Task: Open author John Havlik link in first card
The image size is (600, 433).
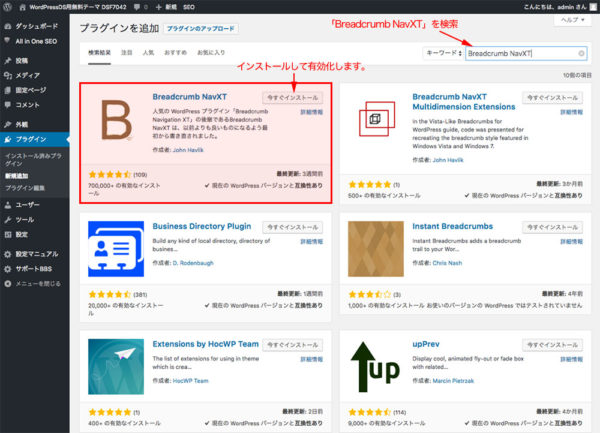Action: pos(188,150)
